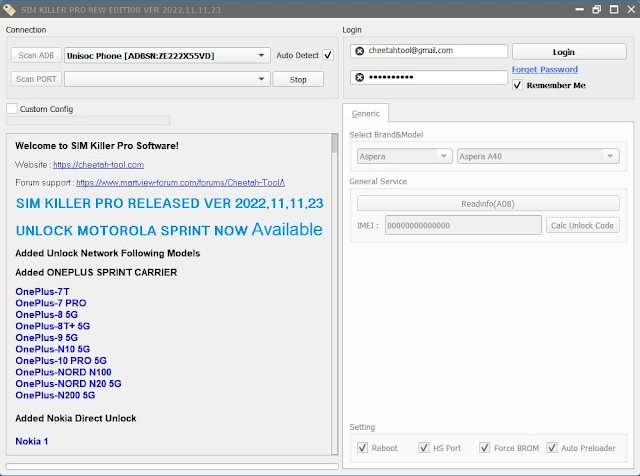Click the bottom progress bar

tap(172, 466)
